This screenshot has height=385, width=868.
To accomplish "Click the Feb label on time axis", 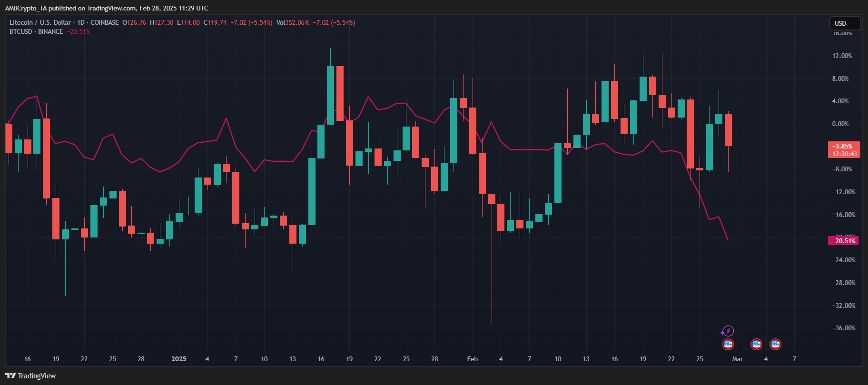I will click(x=472, y=359).
